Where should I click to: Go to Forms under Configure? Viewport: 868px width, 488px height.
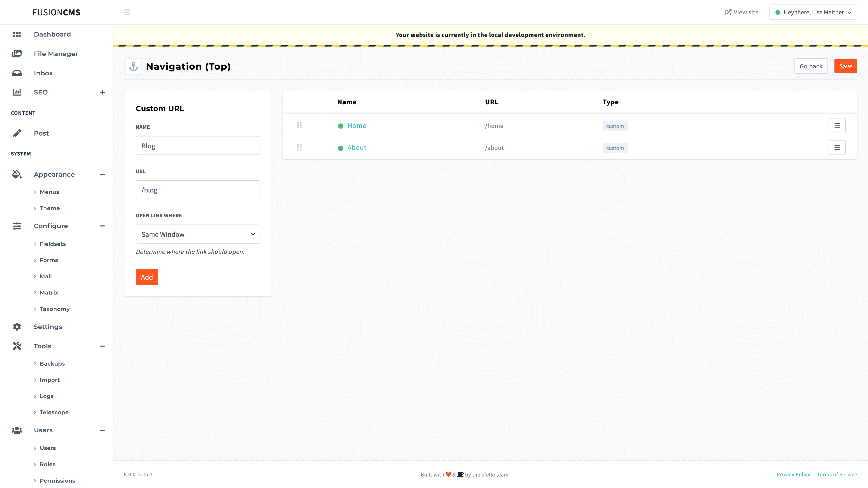point(49,260)
